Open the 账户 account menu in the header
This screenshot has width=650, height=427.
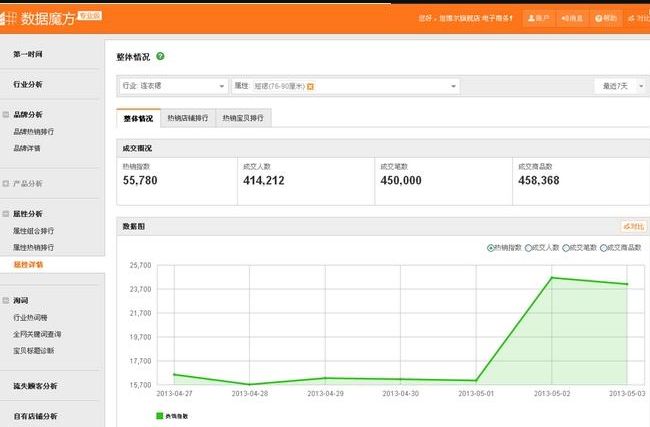[538, 18]
